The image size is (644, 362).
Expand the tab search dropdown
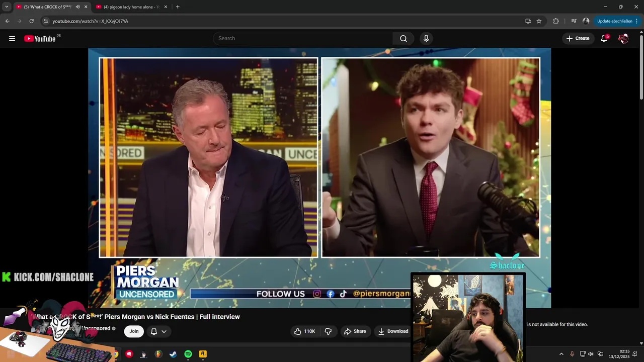(7, 7)
